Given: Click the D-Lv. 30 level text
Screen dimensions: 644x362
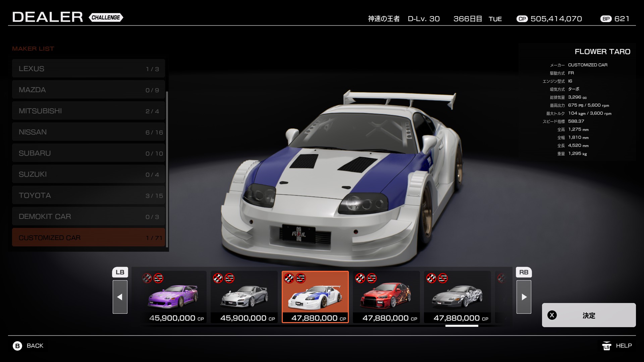Looking at the screenshot, I should (x=424, y=19).
